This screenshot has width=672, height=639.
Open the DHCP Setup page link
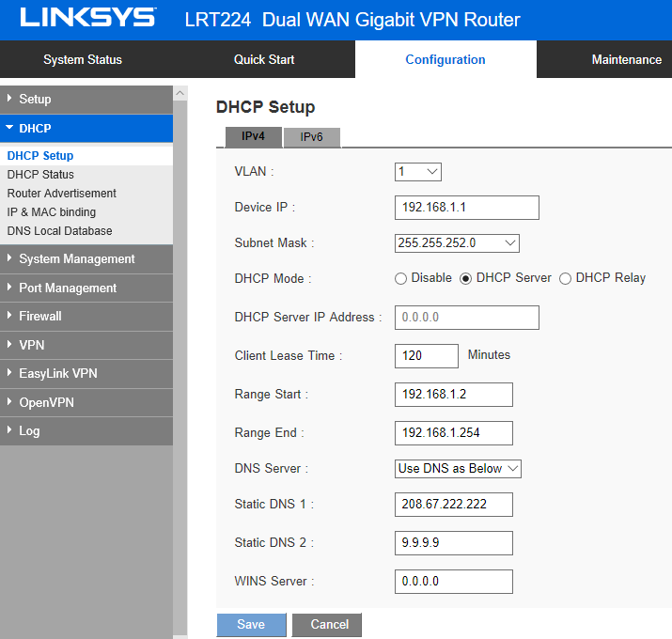click(x=40, y=156)
